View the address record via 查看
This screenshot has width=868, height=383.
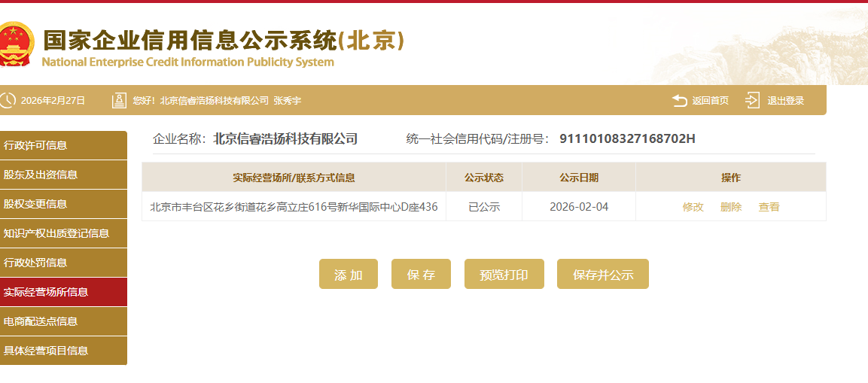point(769,207)
